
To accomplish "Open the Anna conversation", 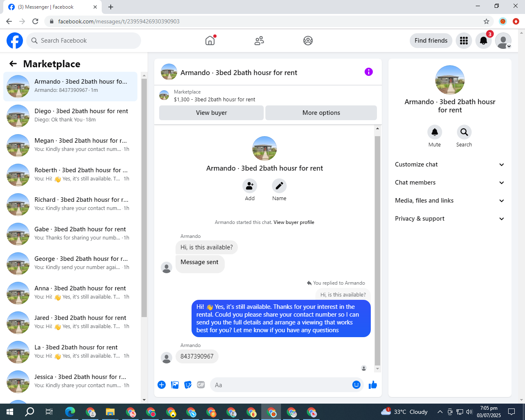I will [x=71, y=293].
